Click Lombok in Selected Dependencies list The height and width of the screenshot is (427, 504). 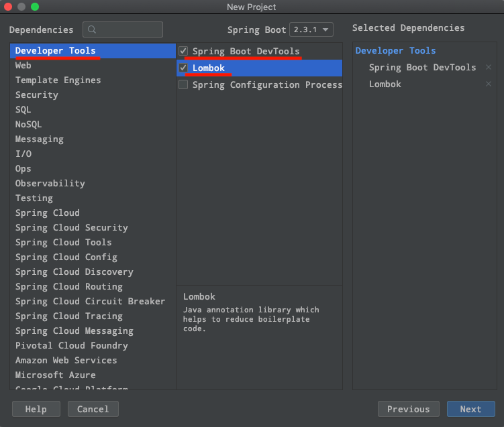click(x=385, y=84)
